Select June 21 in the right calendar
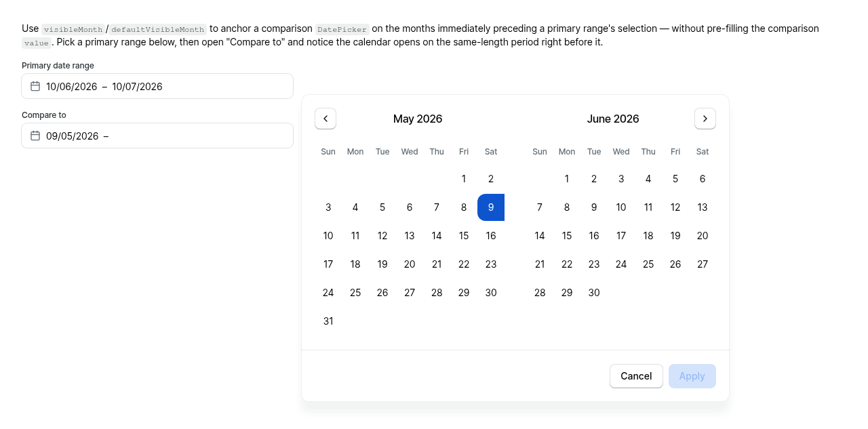 click(540, 264)
